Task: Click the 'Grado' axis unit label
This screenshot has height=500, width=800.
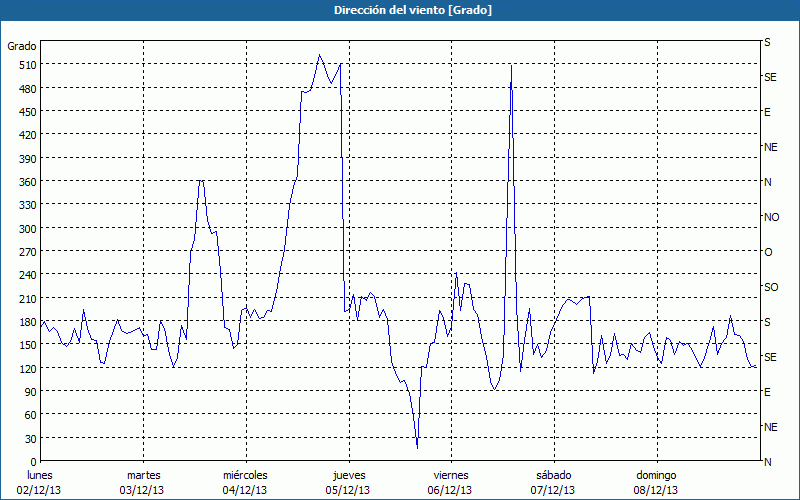Action: tap(22, 46)
